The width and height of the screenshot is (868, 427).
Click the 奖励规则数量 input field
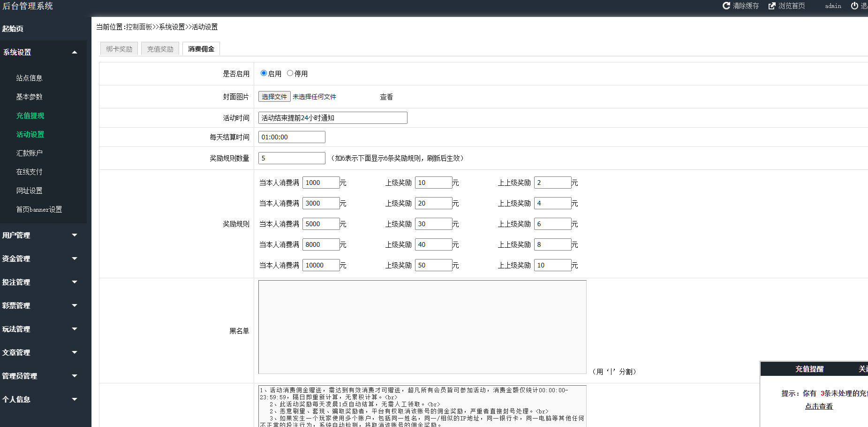coord(292,158)
